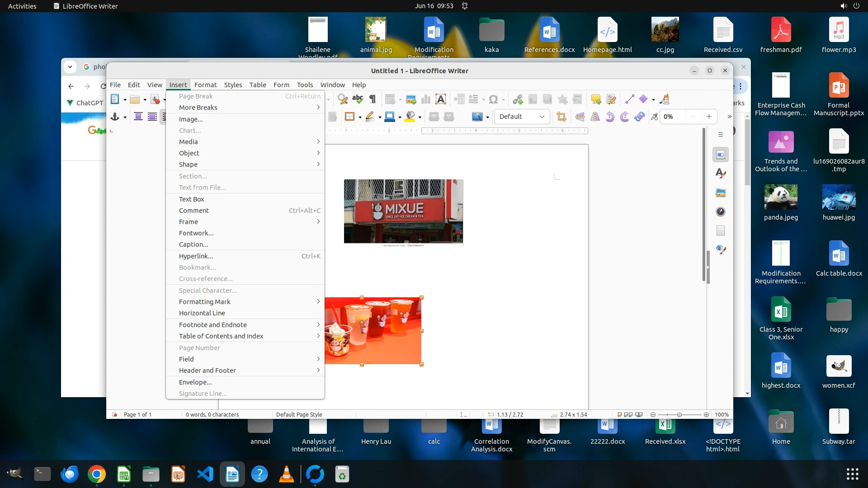This screenshot has width=868, height=488.
Task: Click the Rotate 90° Left icon
Action: click(x=610, y=117)
